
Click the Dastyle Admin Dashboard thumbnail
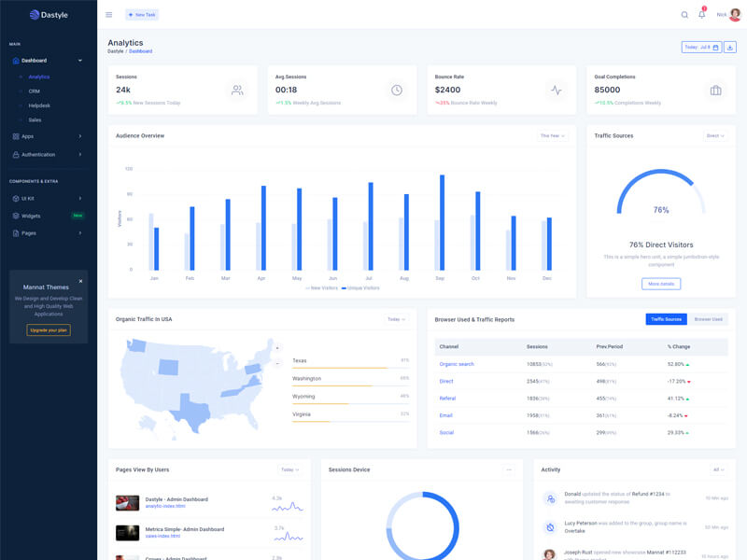127,503
